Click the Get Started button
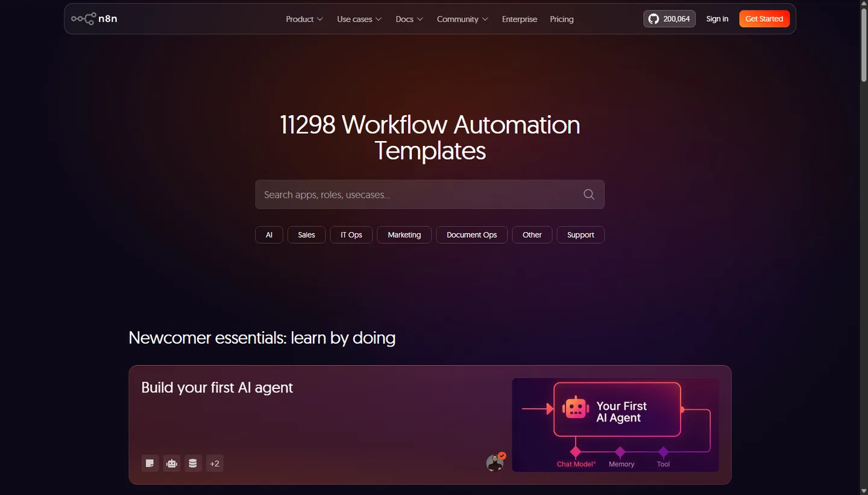868x495 pixels. (764, 19)
